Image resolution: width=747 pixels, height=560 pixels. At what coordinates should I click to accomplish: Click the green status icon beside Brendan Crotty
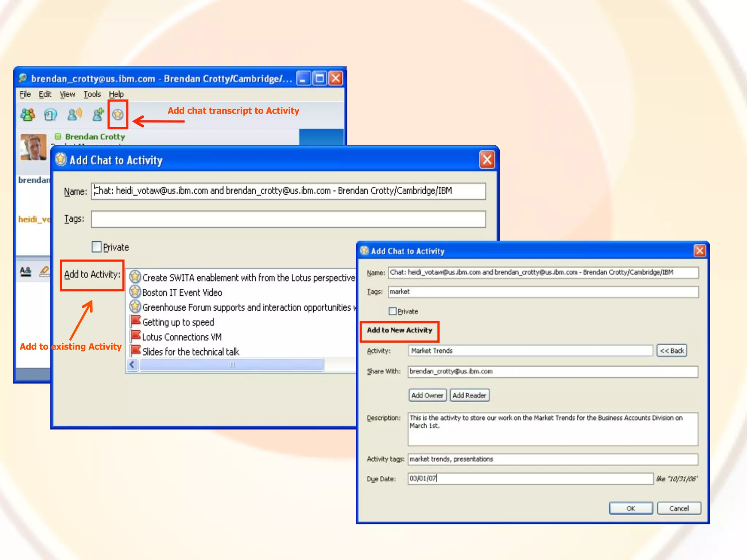tap(58, 136)
